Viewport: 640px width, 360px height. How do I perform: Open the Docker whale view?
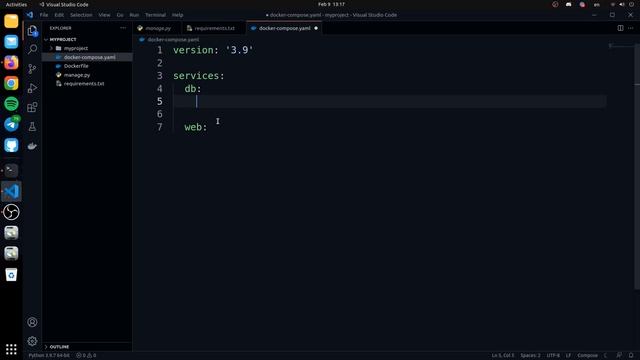coord(32,146)
